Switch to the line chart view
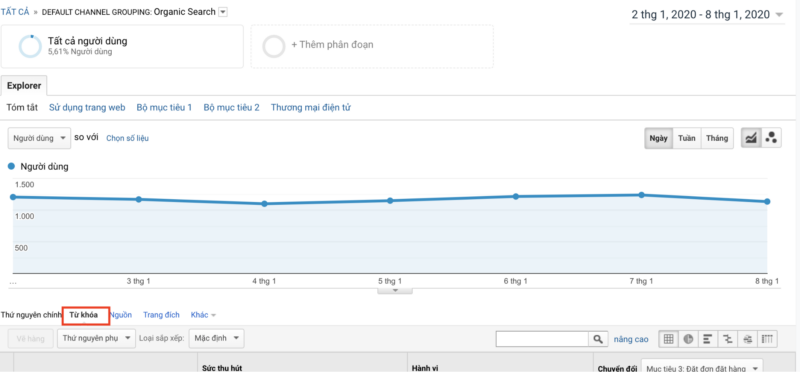 [x=751, y=138]
